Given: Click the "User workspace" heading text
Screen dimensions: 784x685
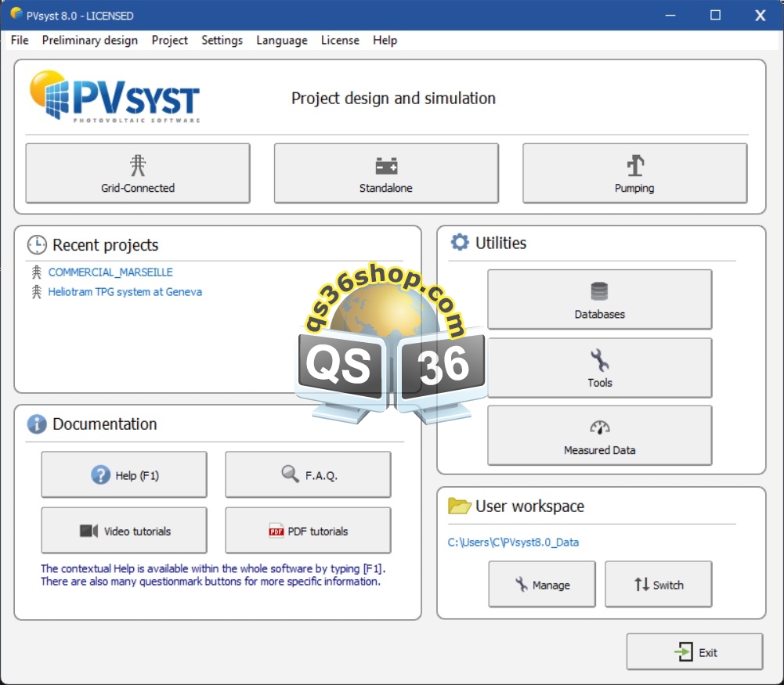Looking at the screenshot, I should click(x=530, y=507).
